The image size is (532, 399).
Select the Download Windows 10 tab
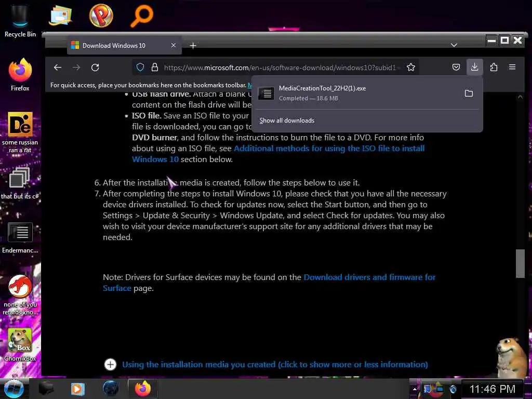point(124,46)
